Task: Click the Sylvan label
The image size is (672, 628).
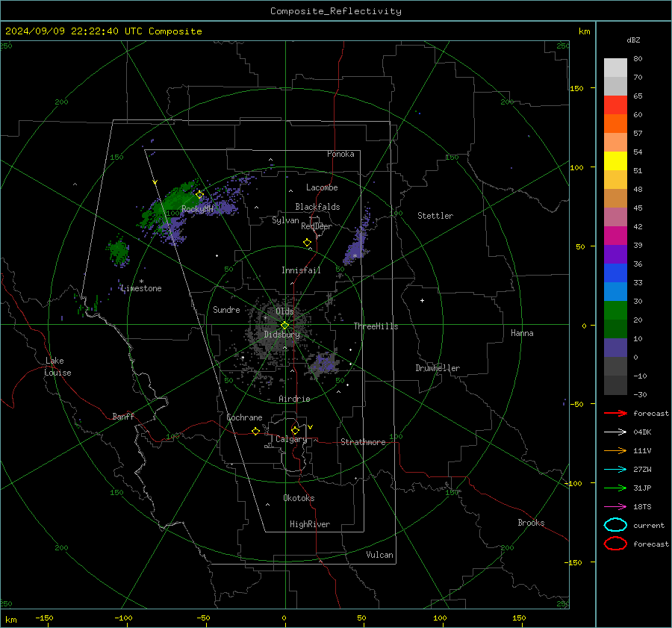Action: coord(285,220)
